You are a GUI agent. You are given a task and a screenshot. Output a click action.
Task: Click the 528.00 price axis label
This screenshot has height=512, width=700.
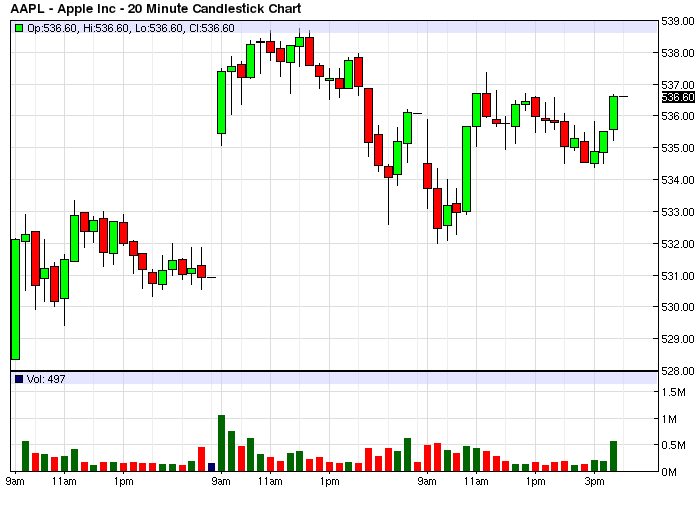678,370
